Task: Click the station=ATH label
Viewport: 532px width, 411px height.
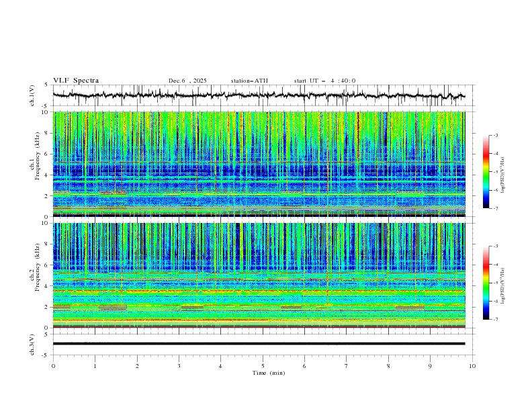Action: tap(249, 81)
